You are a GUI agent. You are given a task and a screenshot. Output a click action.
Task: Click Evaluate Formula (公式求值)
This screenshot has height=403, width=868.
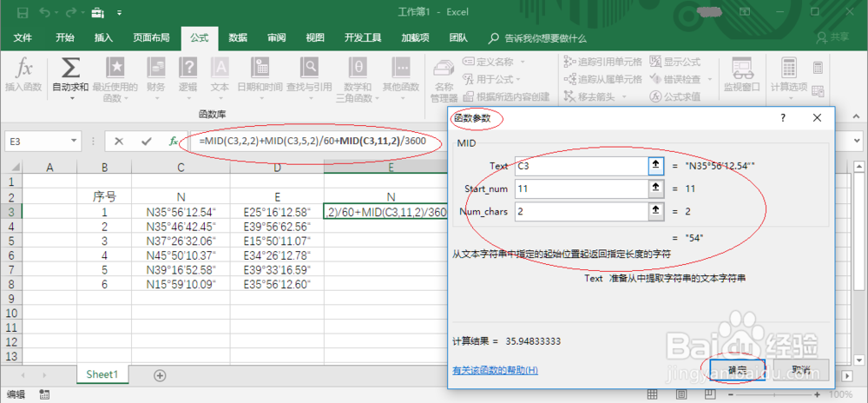click(674, 96)
